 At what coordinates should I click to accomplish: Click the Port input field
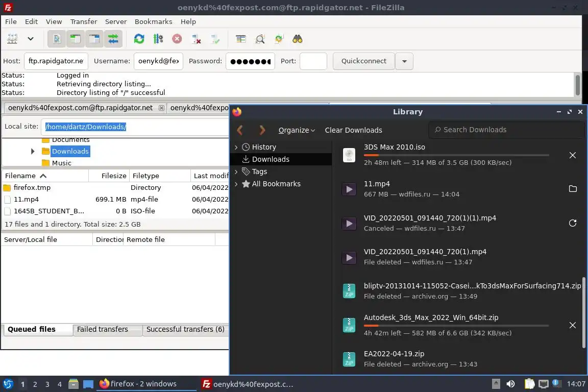313,61
